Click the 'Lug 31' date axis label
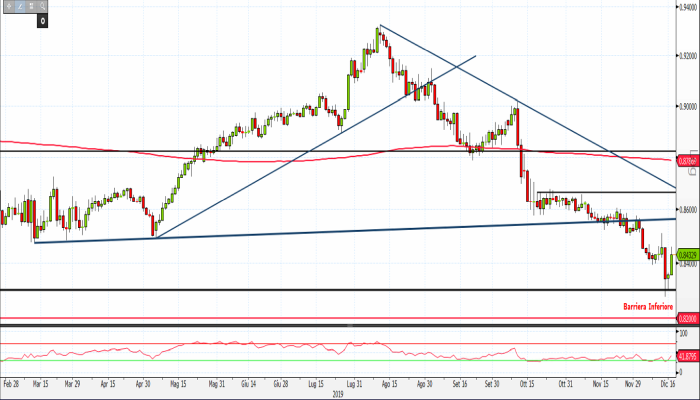Screen dimensions: 700x400 point(354,384)
